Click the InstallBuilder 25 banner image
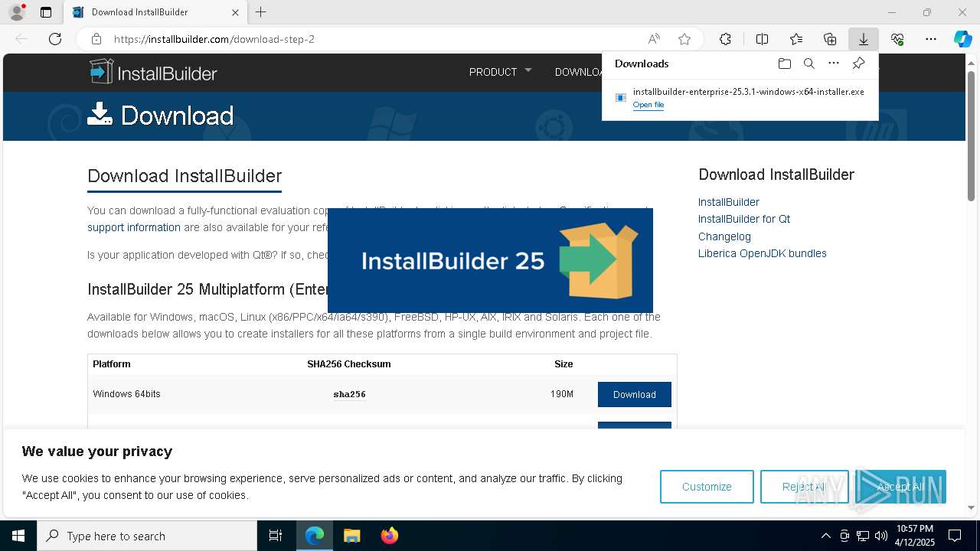 [490, 260]
